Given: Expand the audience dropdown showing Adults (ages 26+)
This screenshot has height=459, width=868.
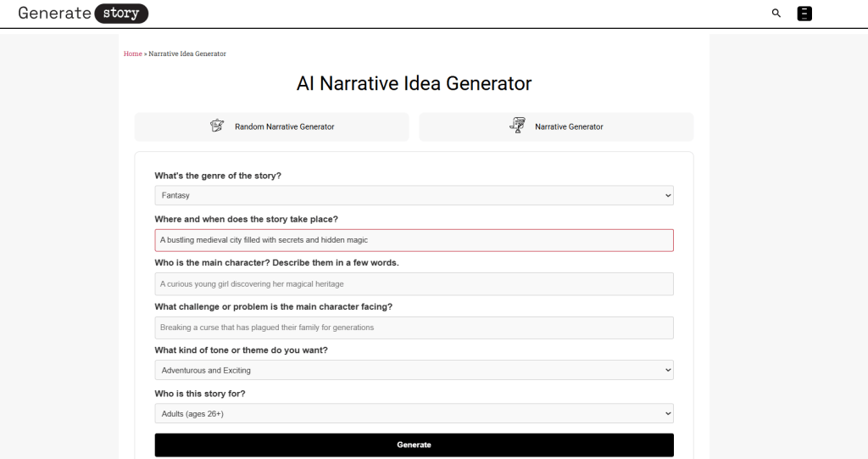Looking at the screenshot, I should pyautogui.click(x=414, y=414).
